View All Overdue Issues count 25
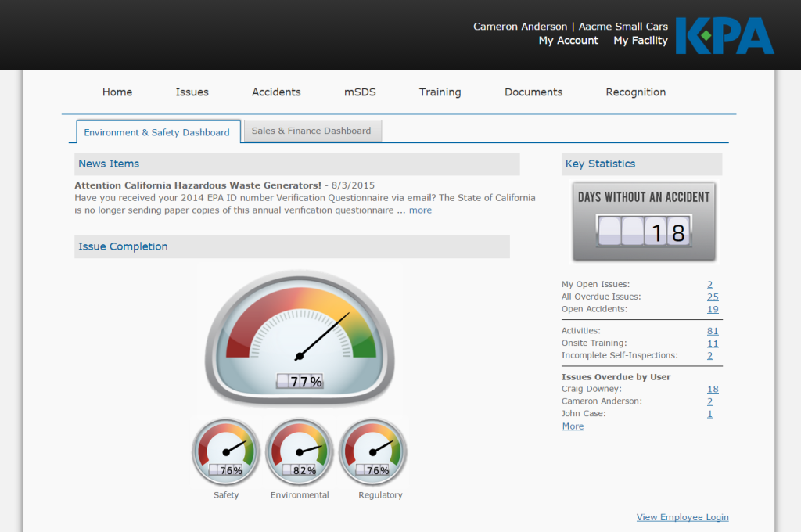The height and width of the screenshot is (532, 801). (713, 297)
